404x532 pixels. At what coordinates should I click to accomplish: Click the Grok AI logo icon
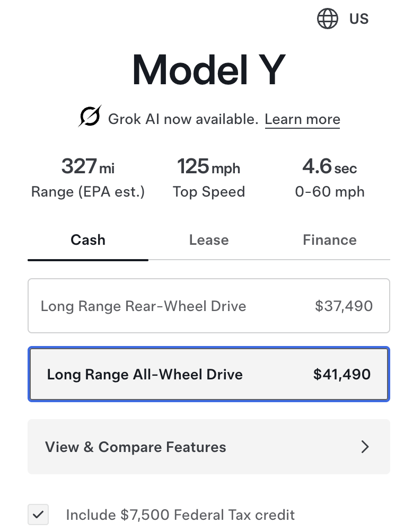(x=90, y=117)
